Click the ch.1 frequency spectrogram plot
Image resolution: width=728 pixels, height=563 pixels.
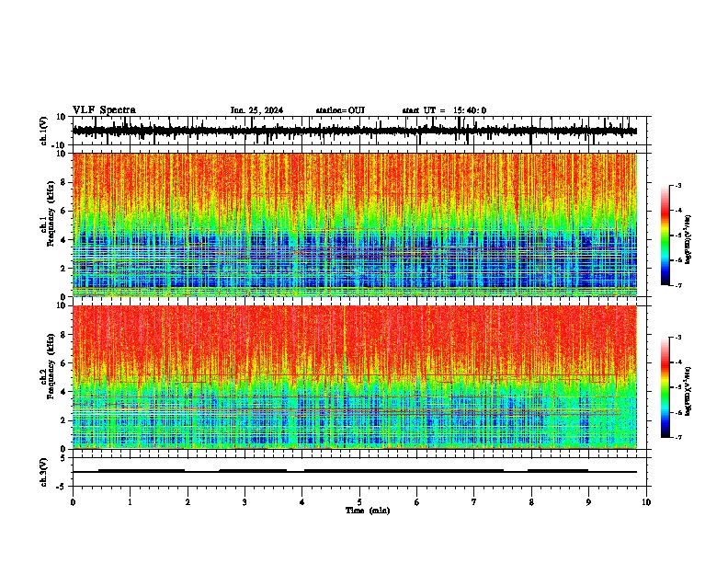click(355, 224)
